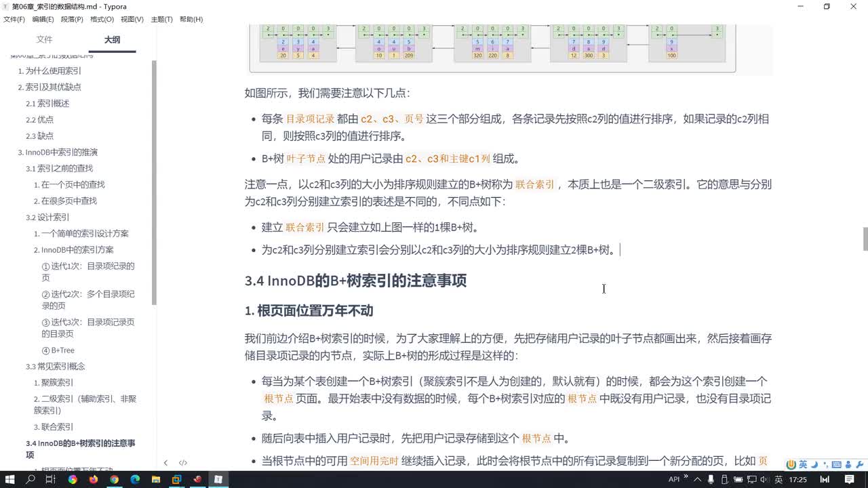
Task: Open the 编辑(E) menu
Action: 43,19
